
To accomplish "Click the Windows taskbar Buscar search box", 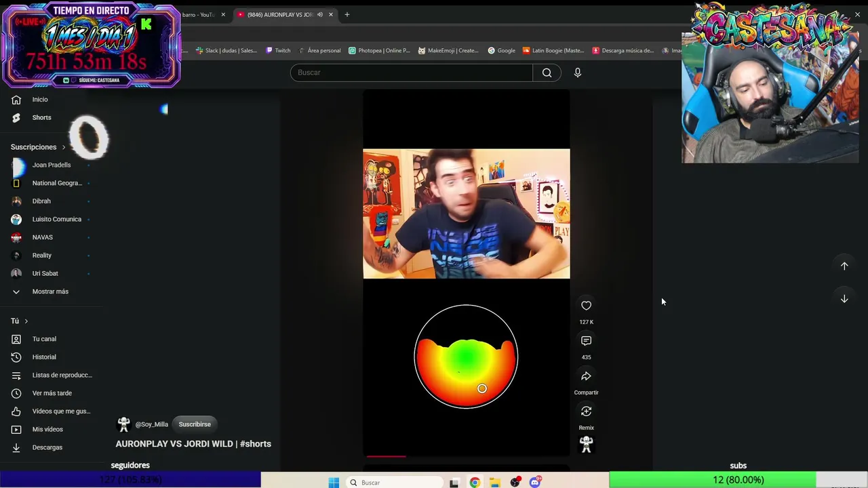I will click(395, 483).
